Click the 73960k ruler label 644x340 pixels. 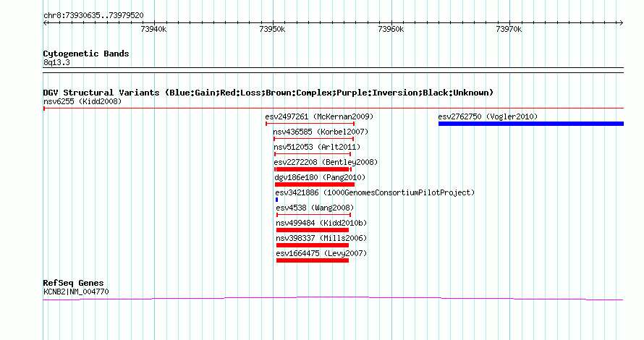point(391,29)
